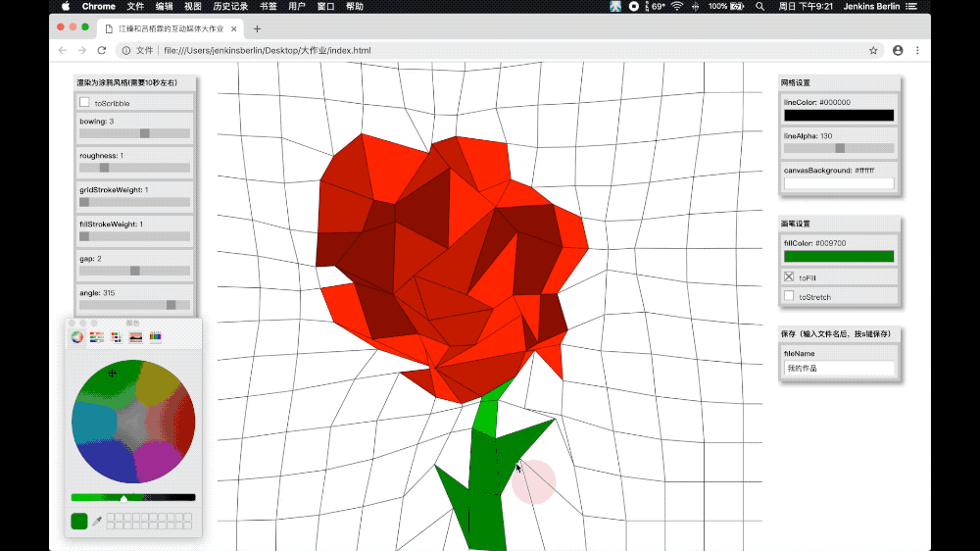Open the Wi-Fi status menu

pos(677,6)
